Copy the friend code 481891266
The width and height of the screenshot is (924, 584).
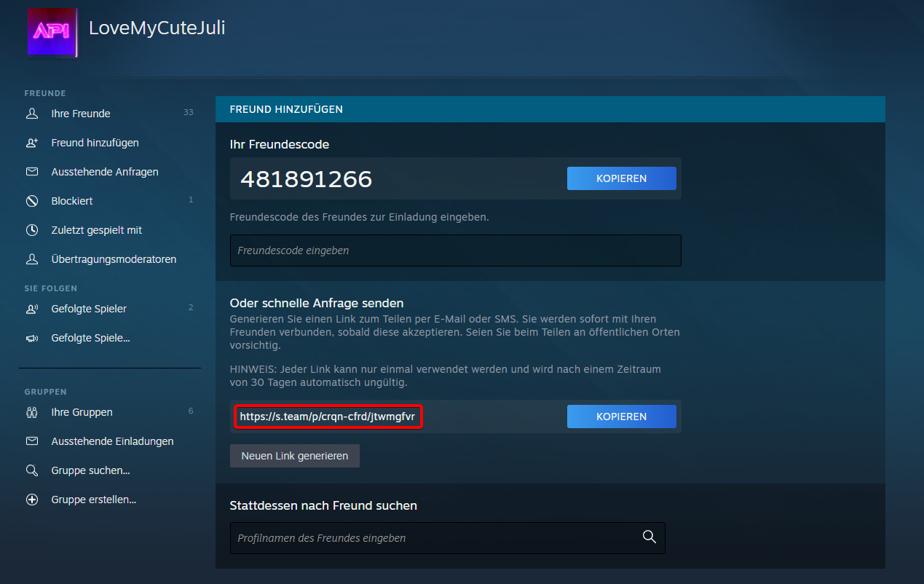(621, 178)
